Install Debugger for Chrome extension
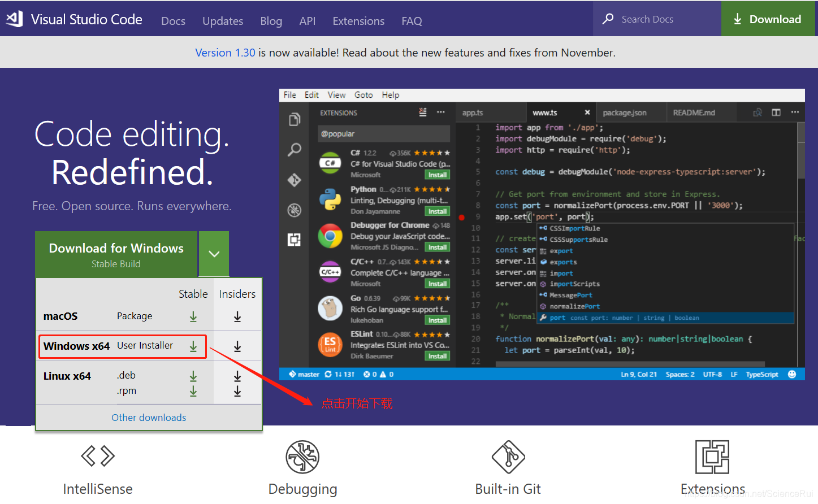This screenshot has width=818, height=504. (x=438, y=247)
